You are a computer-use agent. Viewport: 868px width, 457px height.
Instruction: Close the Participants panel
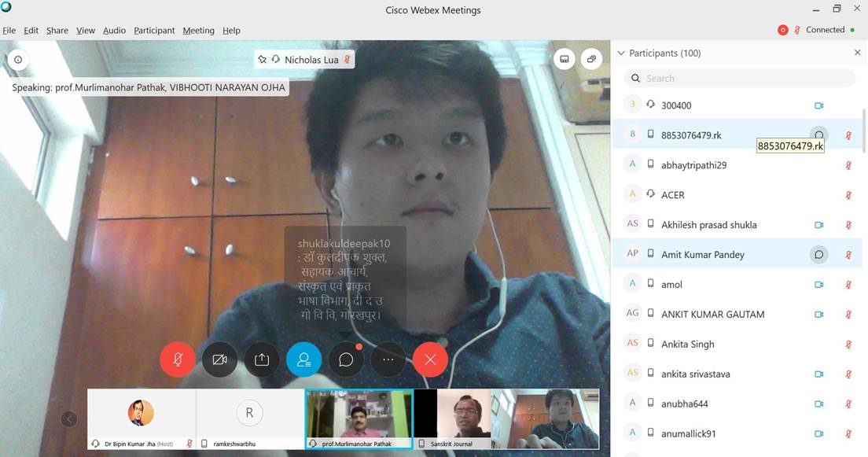point(858,53)
